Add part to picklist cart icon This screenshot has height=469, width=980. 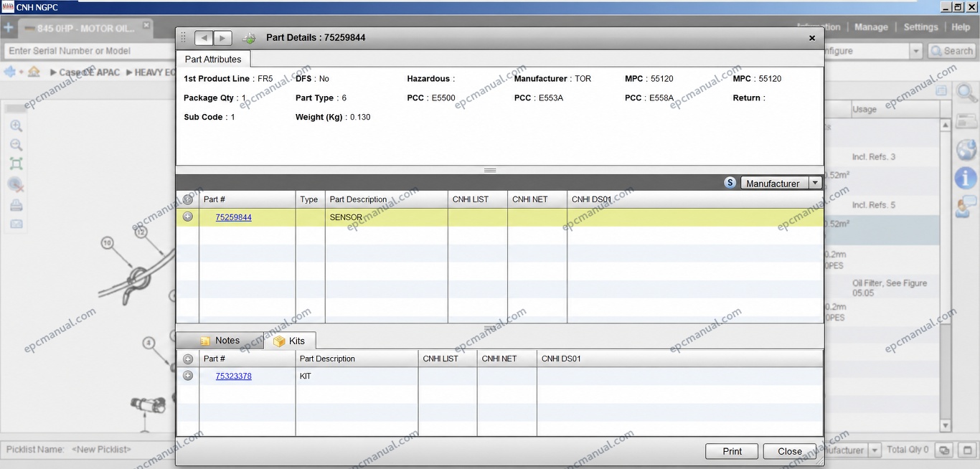click(249, 38)
